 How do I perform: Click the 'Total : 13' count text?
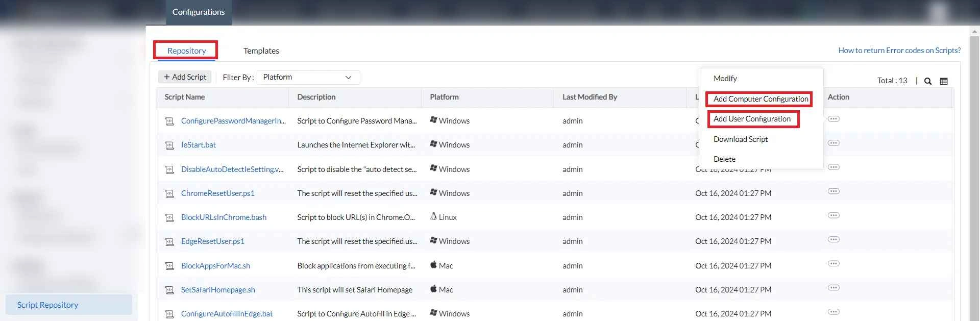coord(892,81)
